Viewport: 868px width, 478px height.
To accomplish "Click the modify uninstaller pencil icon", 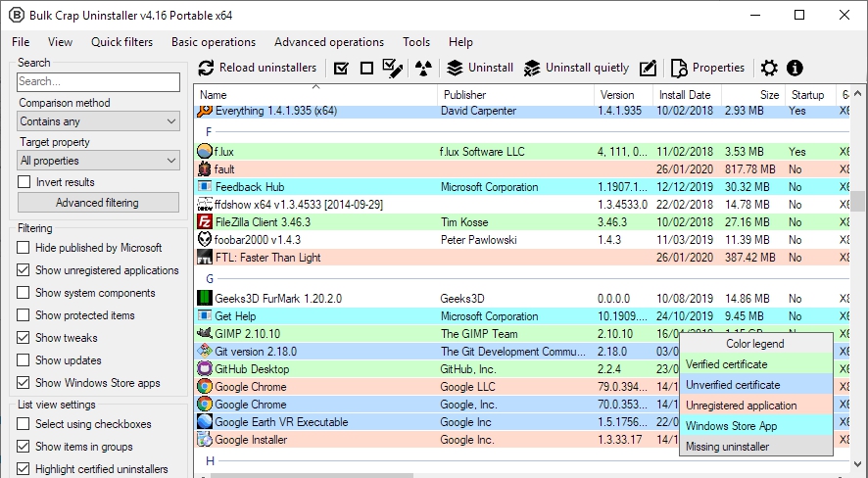I will tap(648, 68).
